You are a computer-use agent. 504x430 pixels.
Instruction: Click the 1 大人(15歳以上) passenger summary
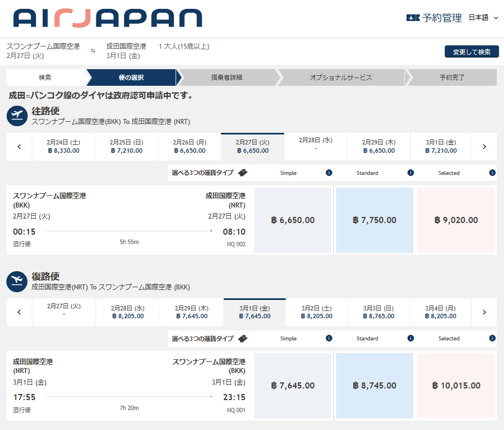(x=184, y=46)
